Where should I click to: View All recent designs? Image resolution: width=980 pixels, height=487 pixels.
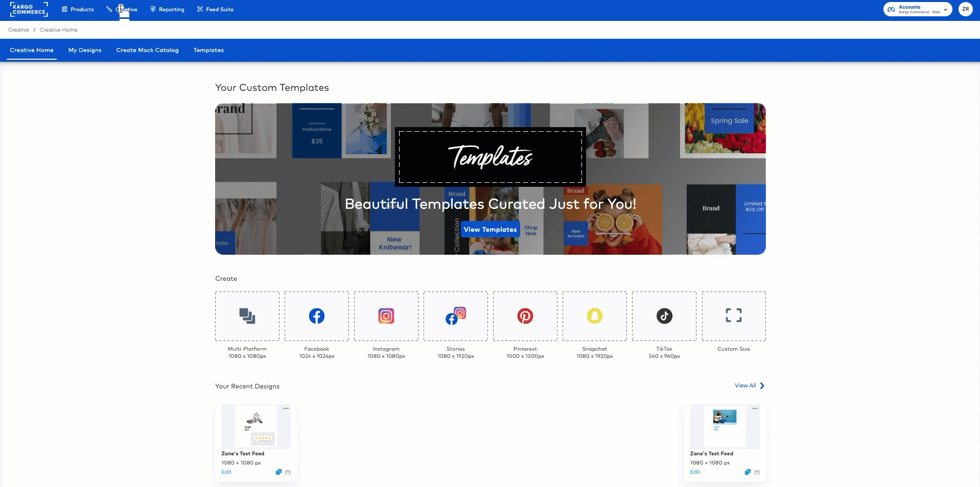(x=745, y=385)
